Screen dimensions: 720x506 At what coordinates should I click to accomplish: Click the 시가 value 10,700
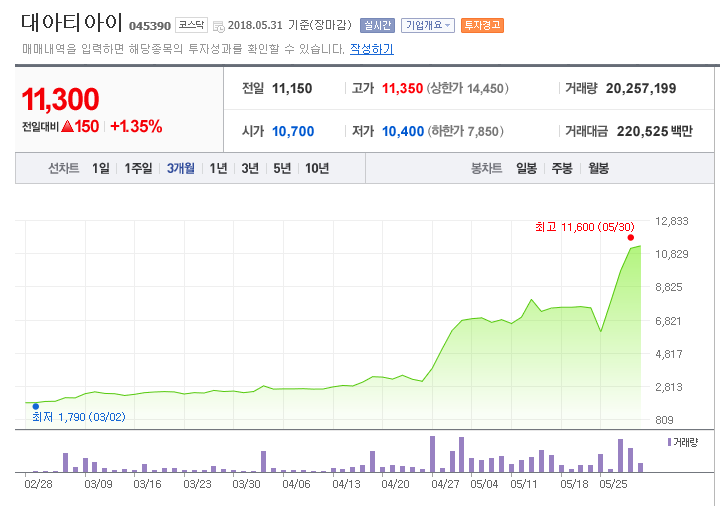[293, 131]
